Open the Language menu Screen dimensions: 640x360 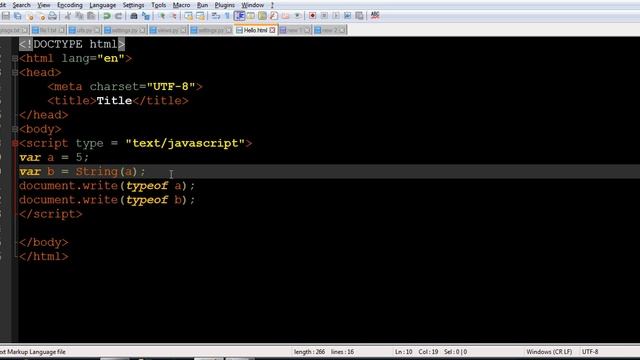(x=102, y=5)
